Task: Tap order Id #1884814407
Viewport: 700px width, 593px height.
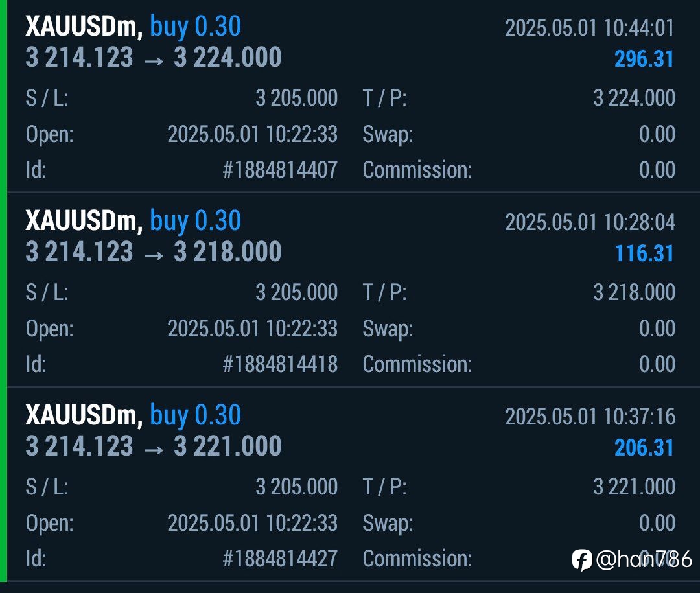Action: pos(280,170)
